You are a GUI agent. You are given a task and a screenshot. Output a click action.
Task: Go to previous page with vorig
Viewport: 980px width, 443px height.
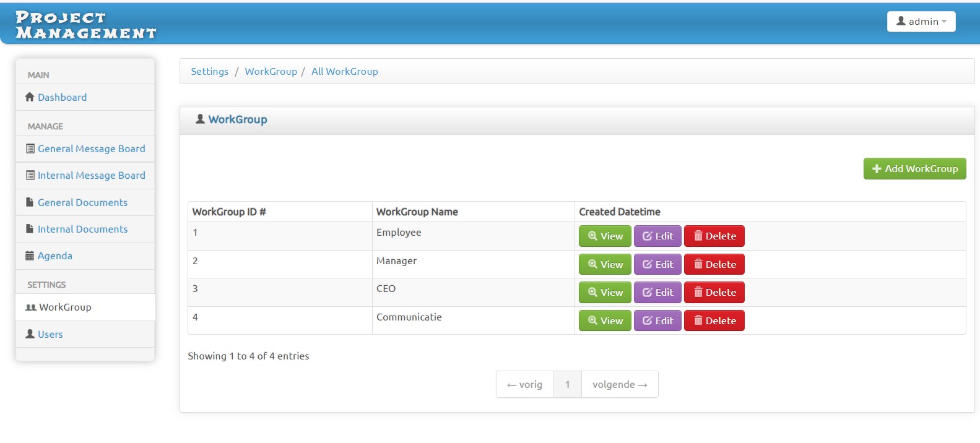pyautogui.click(x=525, y=384)
